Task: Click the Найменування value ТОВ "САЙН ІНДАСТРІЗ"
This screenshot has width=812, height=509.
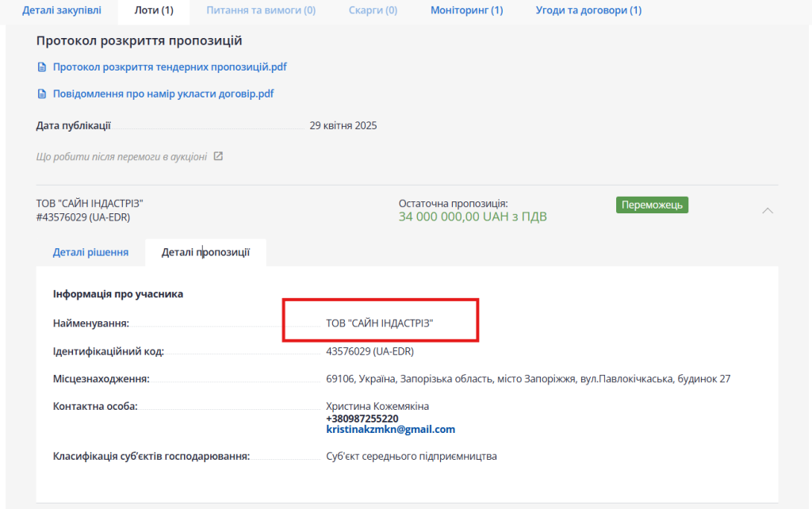Action: pos(380,323)
